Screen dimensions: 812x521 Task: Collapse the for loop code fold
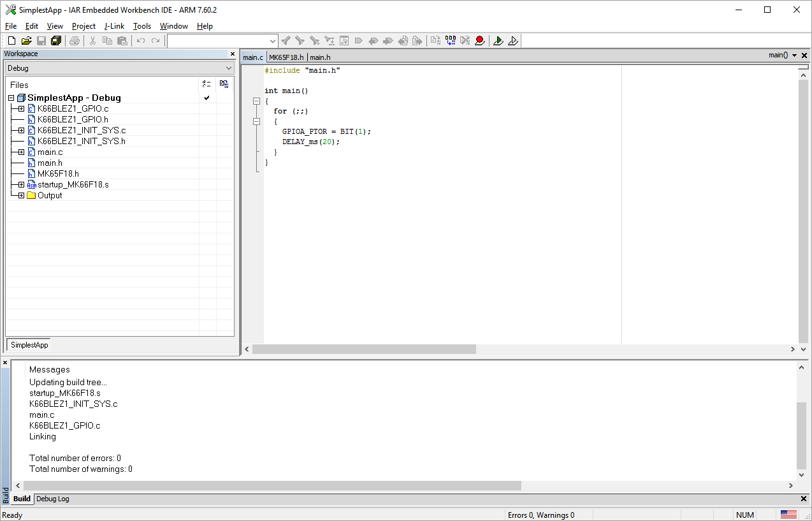(257, 121)
